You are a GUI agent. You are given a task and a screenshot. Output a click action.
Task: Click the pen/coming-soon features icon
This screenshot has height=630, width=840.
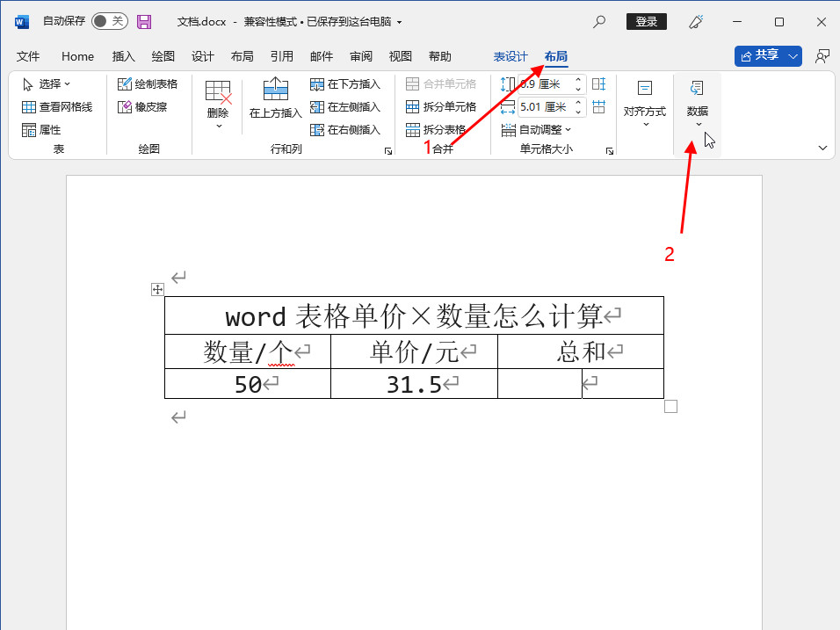pos(695,21)
